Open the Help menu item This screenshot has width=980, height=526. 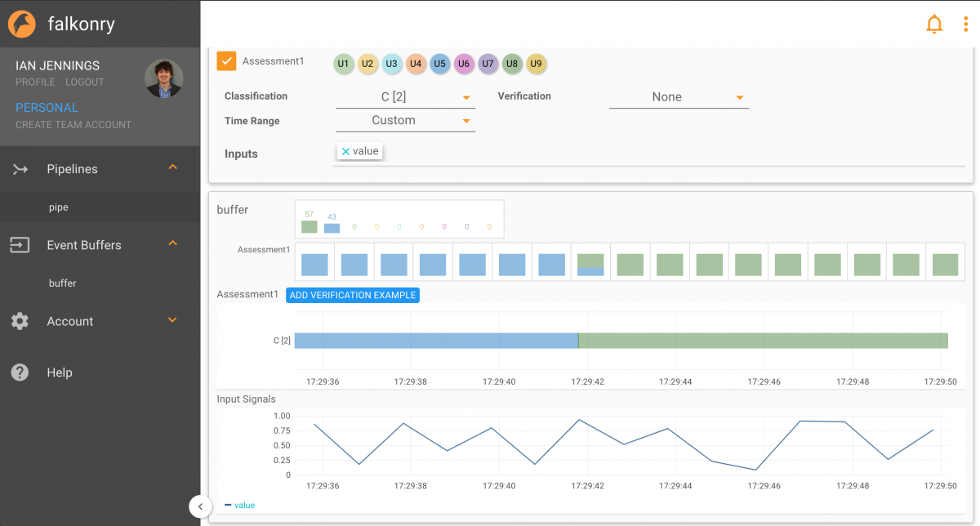(x=100, y=372)
